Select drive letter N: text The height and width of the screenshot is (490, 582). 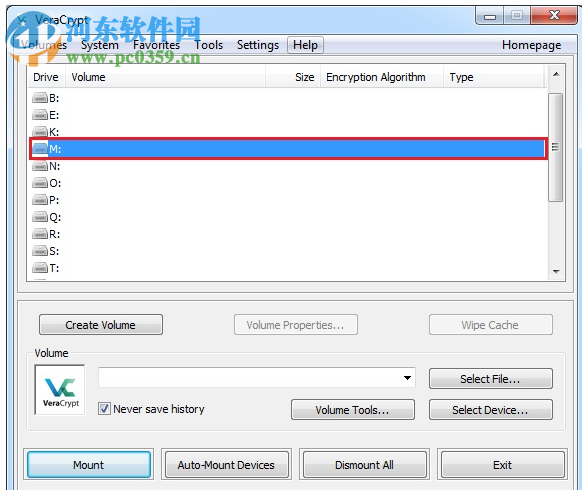tap(55, 166)
